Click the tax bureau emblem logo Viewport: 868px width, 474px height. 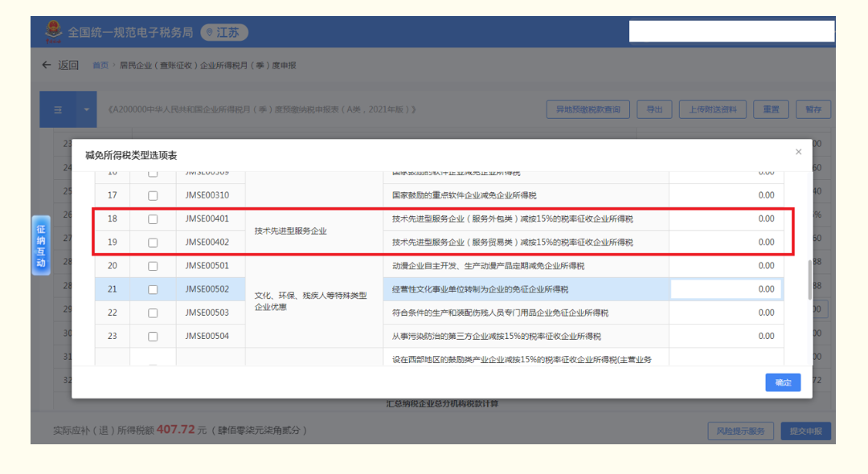(x=54, y=32)
